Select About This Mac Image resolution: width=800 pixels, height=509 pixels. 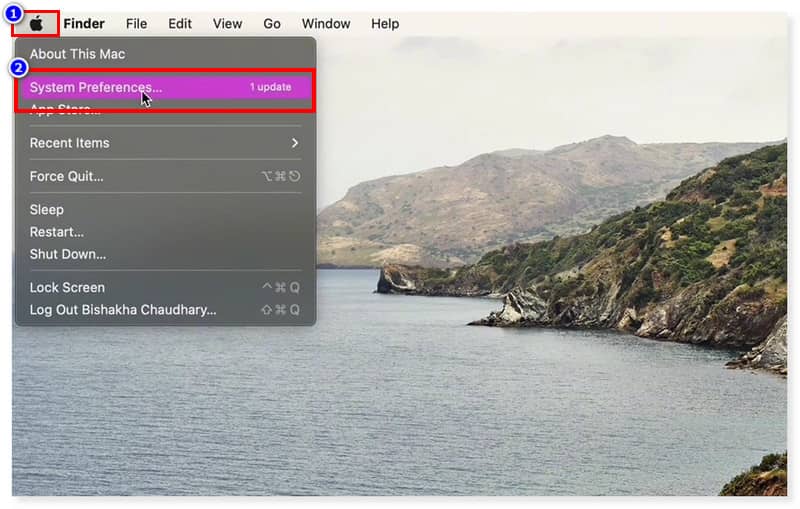[x=165, y=54]
